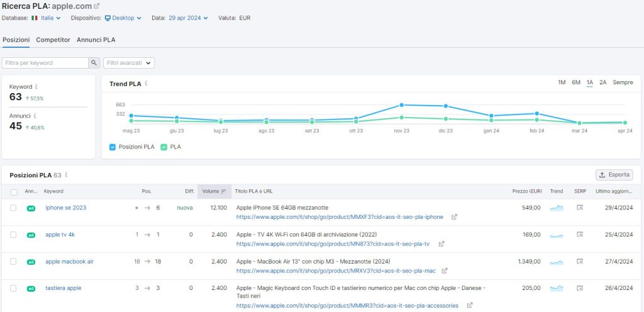Screen dimensions: 644x312
Task: View SERP snapshot for tastiera apple
Action: coord(579,288)
